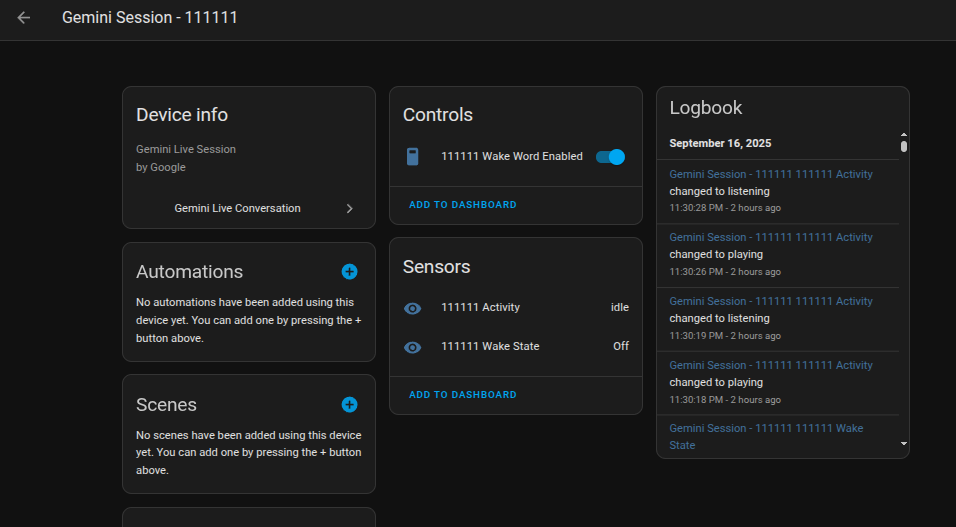Open logbook entry from 11:30:19 PM
956x527 pixels.
(x=770, y=301)
